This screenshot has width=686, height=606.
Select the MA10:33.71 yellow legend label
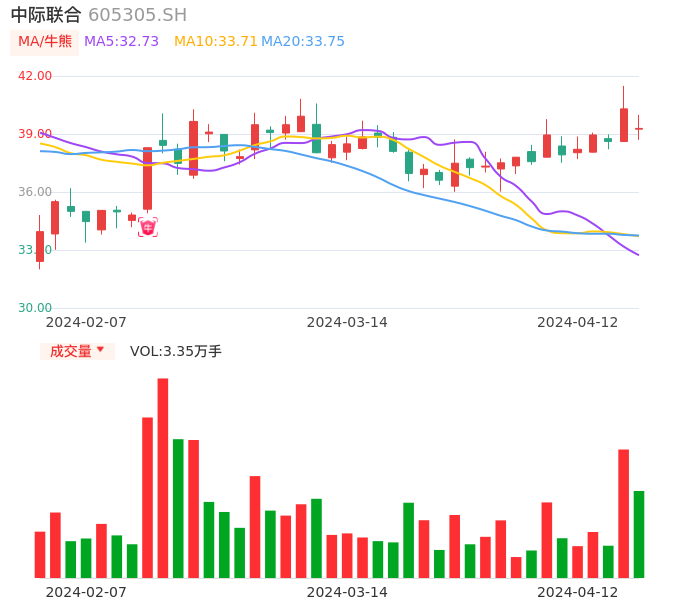(x=215, y=42)
